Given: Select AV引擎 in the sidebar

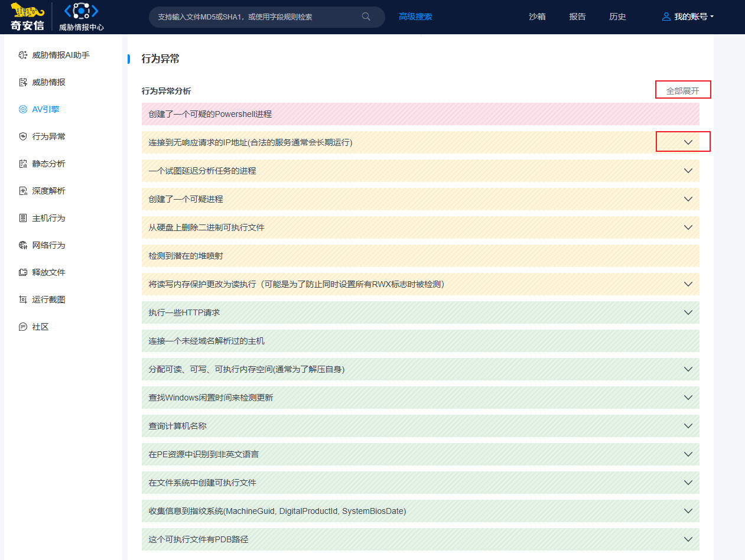Looking at the screenshot, I should [45, 109].
